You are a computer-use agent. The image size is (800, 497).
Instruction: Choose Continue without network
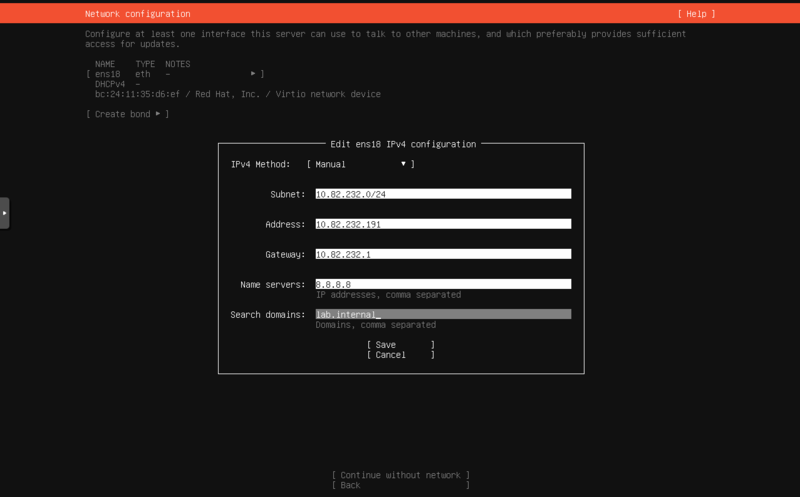(400, 475)
